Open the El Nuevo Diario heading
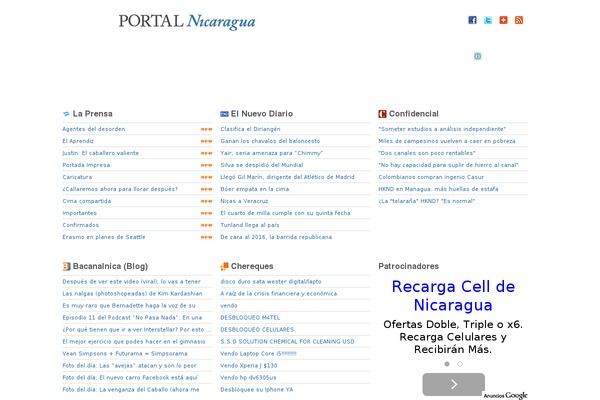This screenshot has width=600, height=400. (262, 114)
